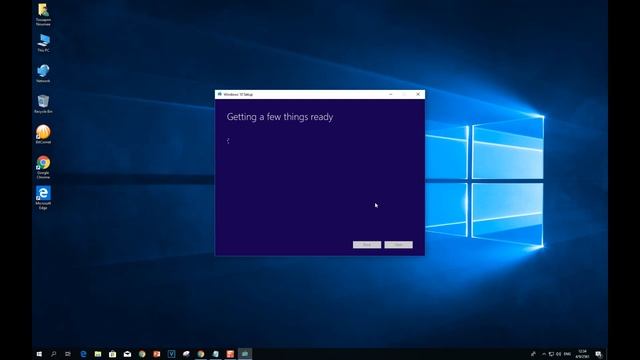Open the network tray icon
The image size is (640, 360).
tap(551, 354)
